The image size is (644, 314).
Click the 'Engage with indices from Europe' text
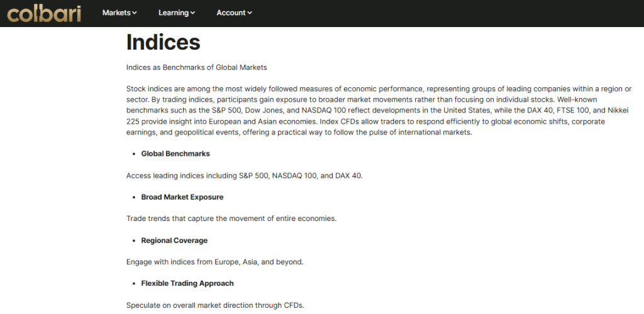click(215, 262)
